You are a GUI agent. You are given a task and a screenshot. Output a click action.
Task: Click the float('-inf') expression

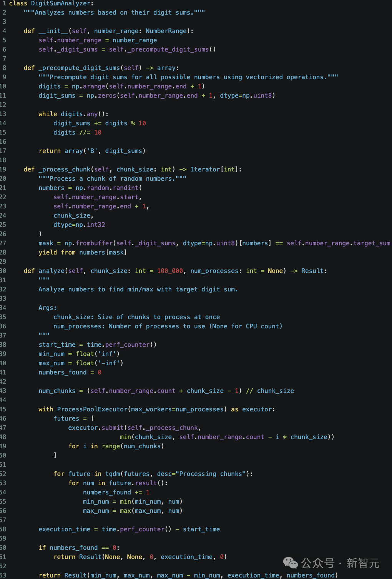[x=99, y=363]
